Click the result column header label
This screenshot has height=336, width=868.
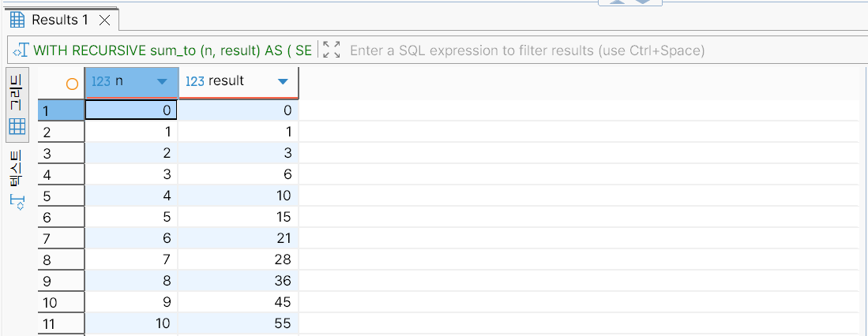pyautogui.click(x=226, y=81)
